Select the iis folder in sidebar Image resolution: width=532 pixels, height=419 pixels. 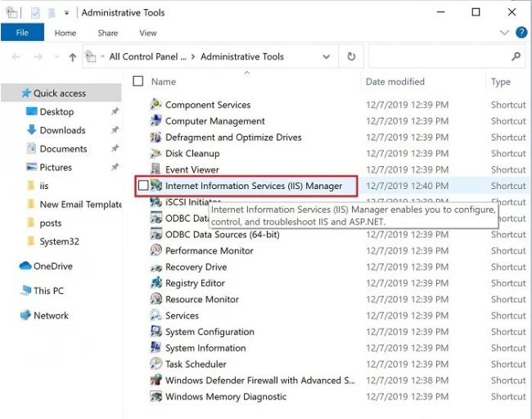43,186
